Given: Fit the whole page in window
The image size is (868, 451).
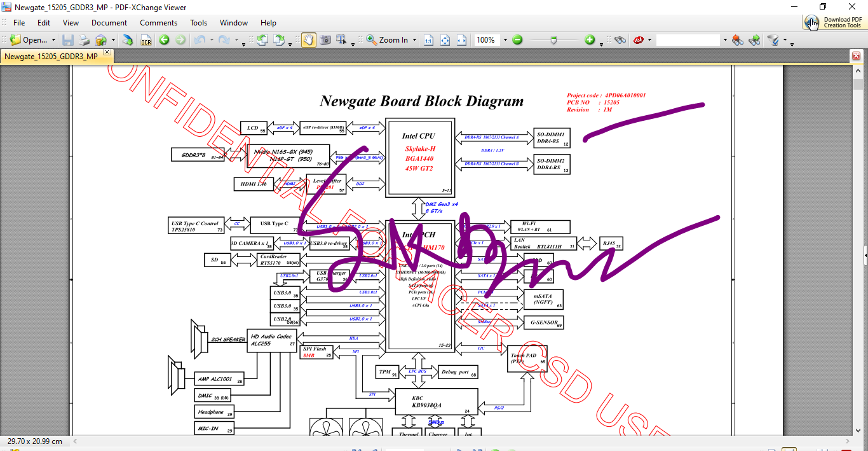Looking at the screenshot, I should [x=445, y=40].
